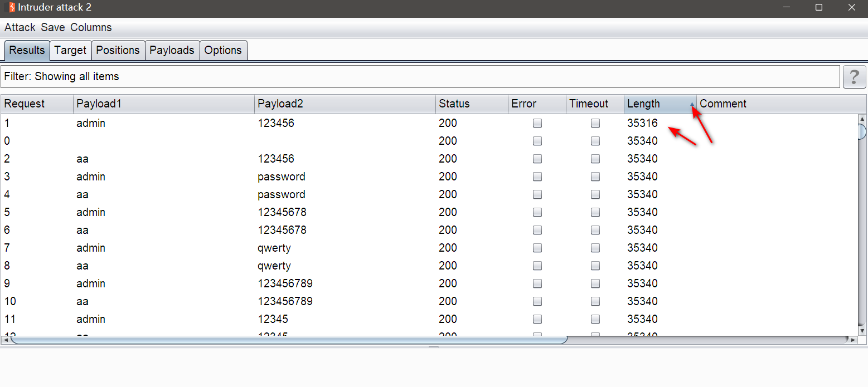The height and width of the screenshot is (387, 868).
Task: Open the Save menu
Action: tap(53, 27)
